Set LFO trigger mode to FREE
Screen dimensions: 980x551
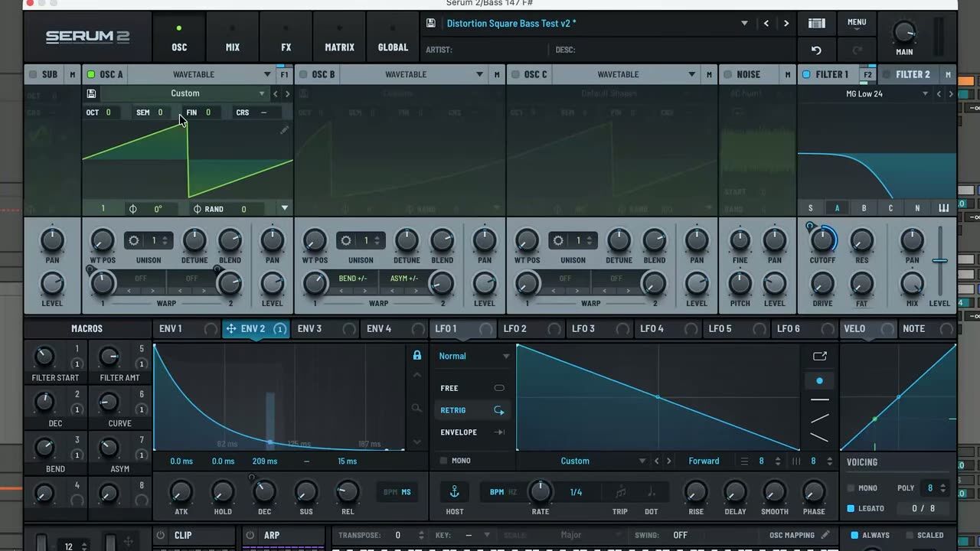(472, 388)
